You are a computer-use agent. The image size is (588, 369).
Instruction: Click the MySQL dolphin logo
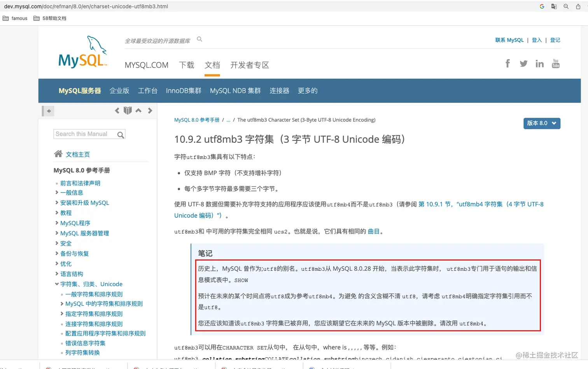(x=83, y=52)
